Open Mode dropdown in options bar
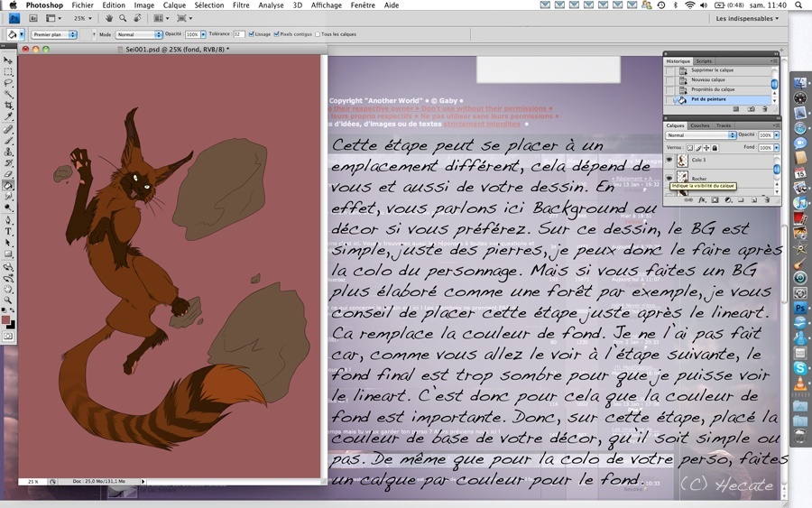The height and width of the screenshot is (508, 812). click(x=139, y=34)
